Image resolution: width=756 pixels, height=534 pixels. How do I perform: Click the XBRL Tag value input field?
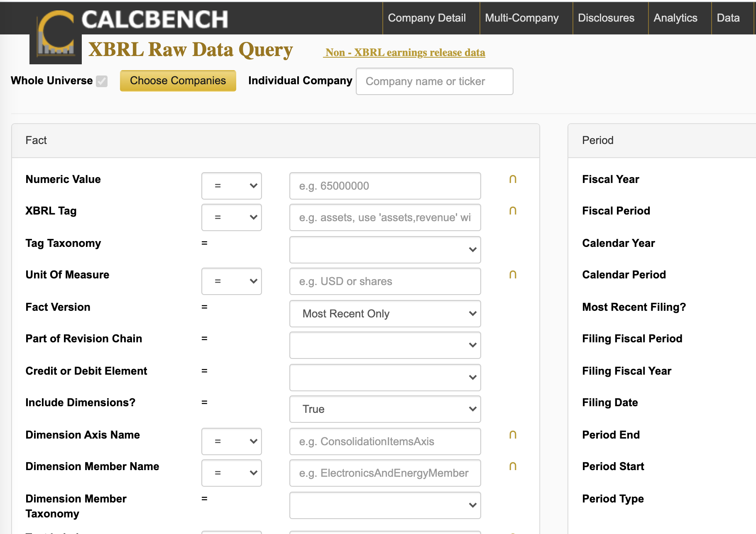[385, 217]
